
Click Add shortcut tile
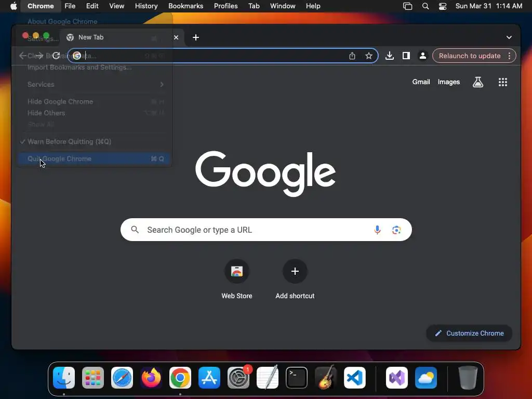click(x=295, y=280)
